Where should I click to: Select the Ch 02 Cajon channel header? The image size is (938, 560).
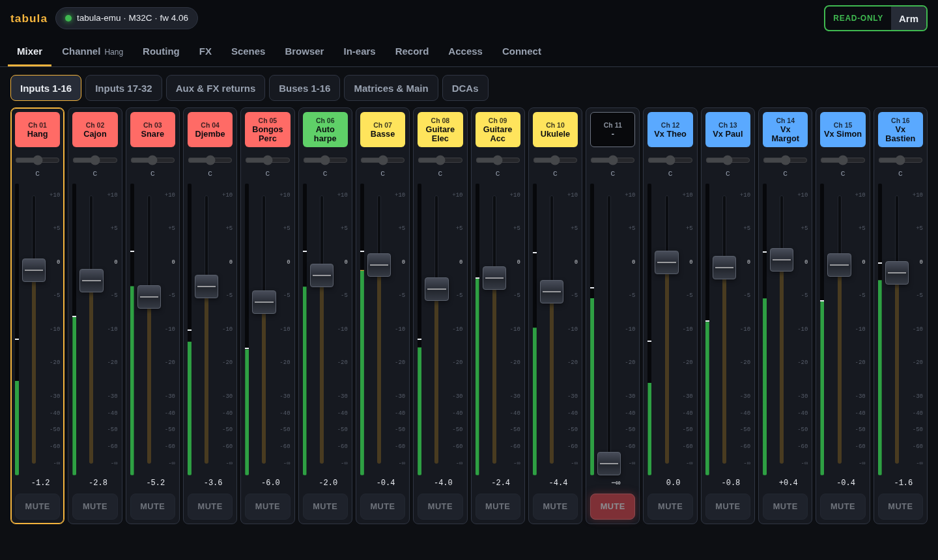click(x=95, y=130)
